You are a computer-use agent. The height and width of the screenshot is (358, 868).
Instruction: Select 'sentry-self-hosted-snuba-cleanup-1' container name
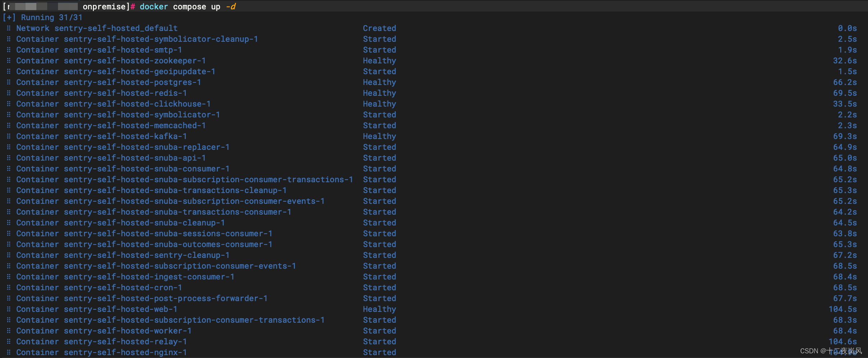point(144,223)
